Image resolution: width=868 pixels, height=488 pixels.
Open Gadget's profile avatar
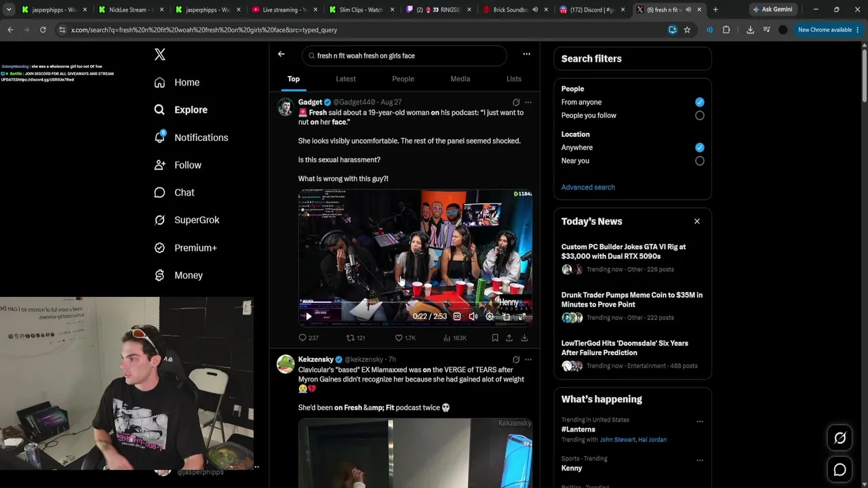tap(285, 108)
